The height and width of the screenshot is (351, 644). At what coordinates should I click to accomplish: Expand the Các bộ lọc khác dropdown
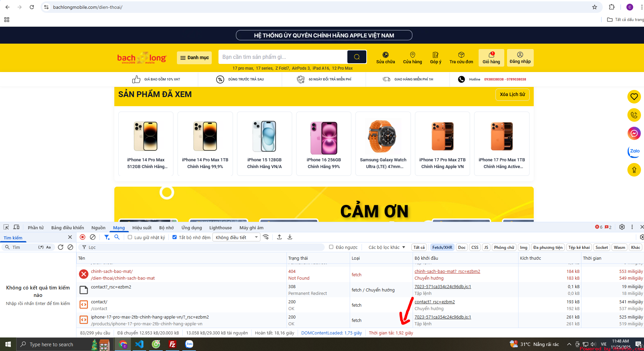[x=387, y=247]
